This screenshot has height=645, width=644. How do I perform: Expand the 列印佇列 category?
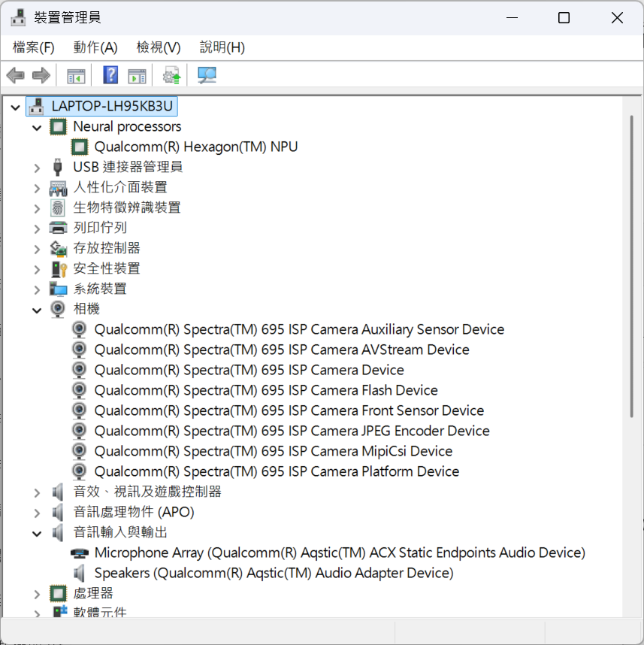click(37, 229)
